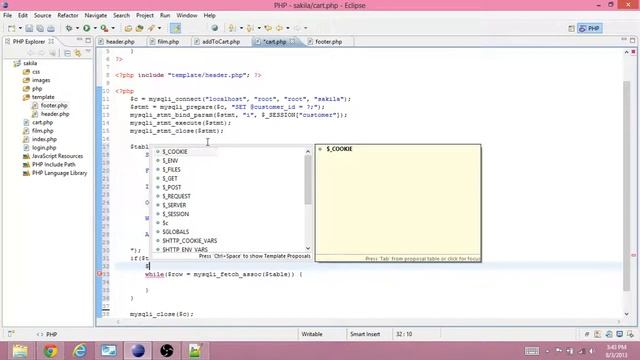This screenshot has width=640, height=360.
Task: Open the File menu
Action: point(7,15)
